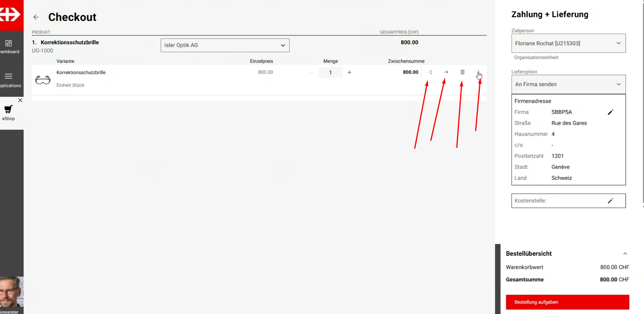Edit the Kostenstelle with pencil icon

611,201
